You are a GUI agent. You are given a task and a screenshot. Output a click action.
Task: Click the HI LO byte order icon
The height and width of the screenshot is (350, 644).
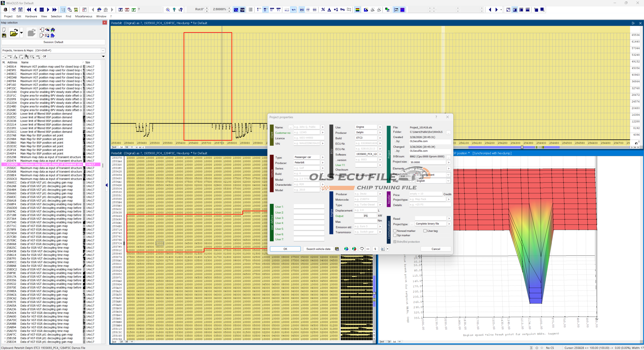[287, 10]
